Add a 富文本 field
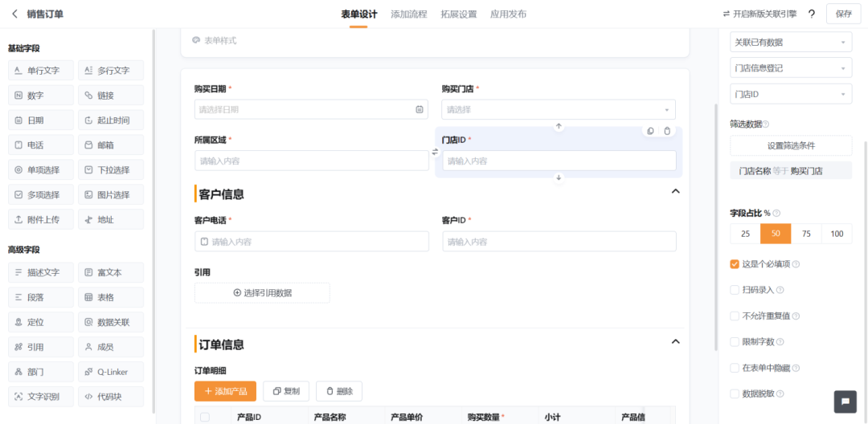The image size is (868, 424). coord(111,272)
